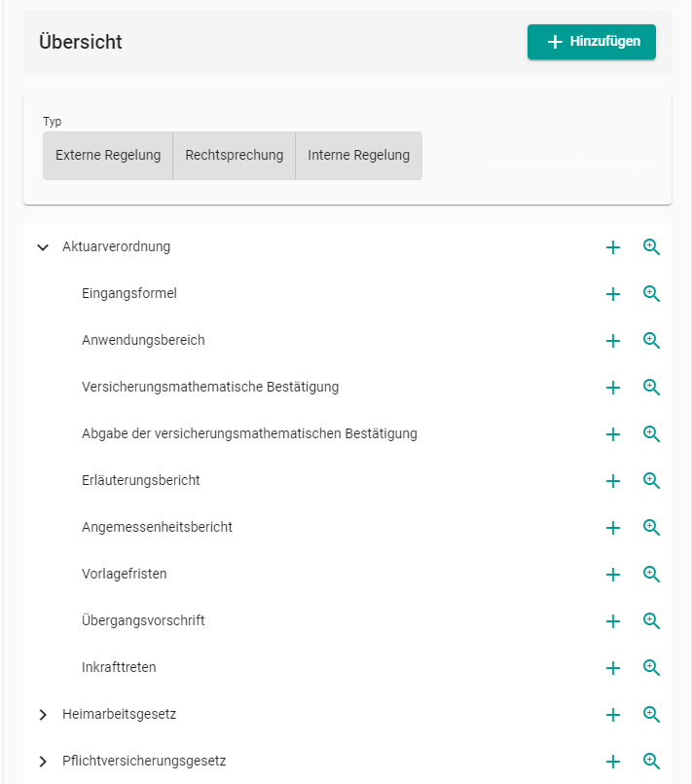Click the plus icon for Erläuterungsbericht row
The width and height of the screenshot is (692, 784).
[x=612, y=480]
